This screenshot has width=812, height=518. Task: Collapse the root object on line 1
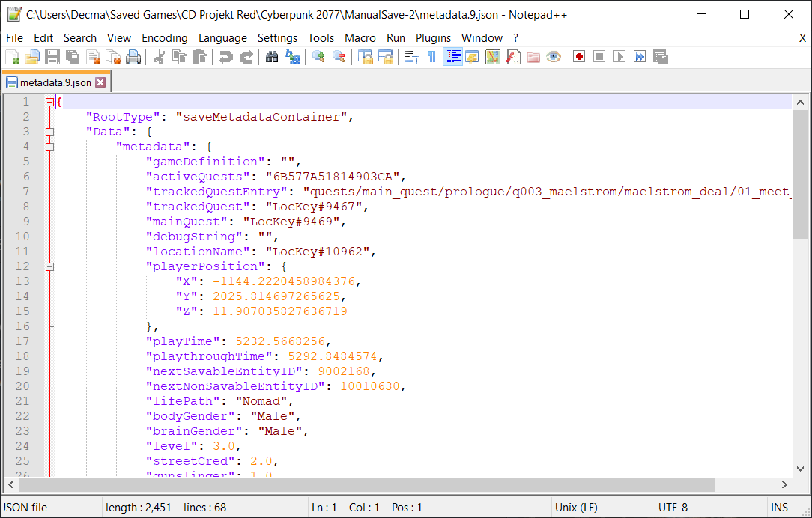point(49,102)
